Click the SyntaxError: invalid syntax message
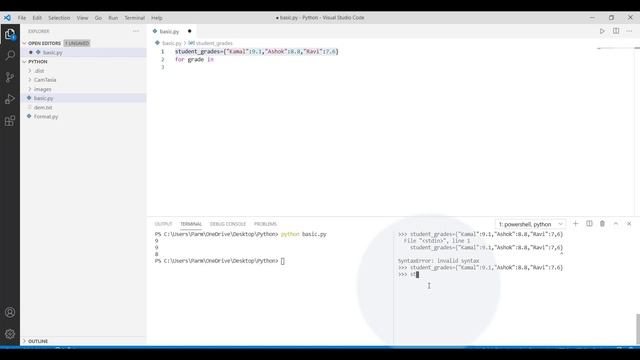Viewport: 640px width, 360px height. click(438, 261)
